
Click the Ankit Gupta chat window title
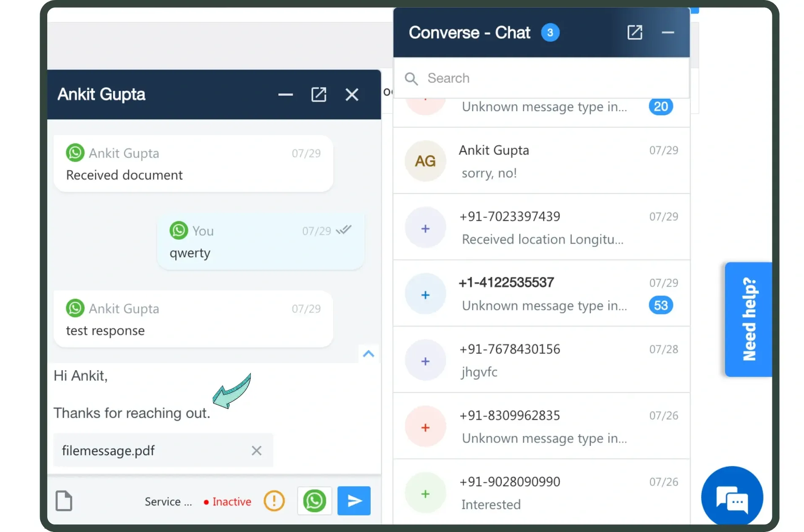click(101, 95)
